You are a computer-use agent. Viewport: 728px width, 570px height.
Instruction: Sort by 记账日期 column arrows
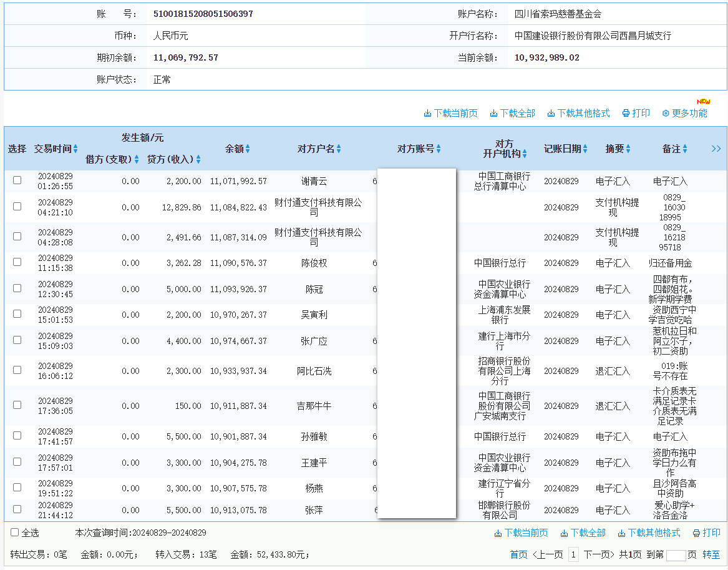tap(585, 149)
